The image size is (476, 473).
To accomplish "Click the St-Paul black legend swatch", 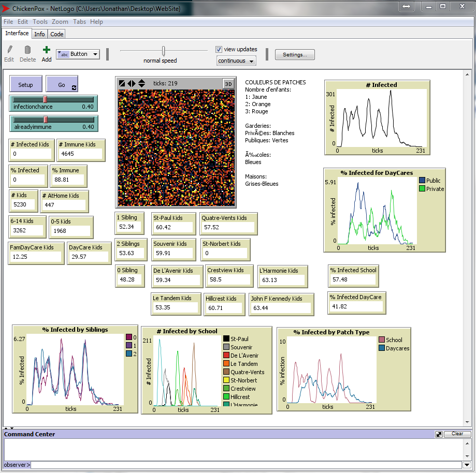I will pos(226,338).
